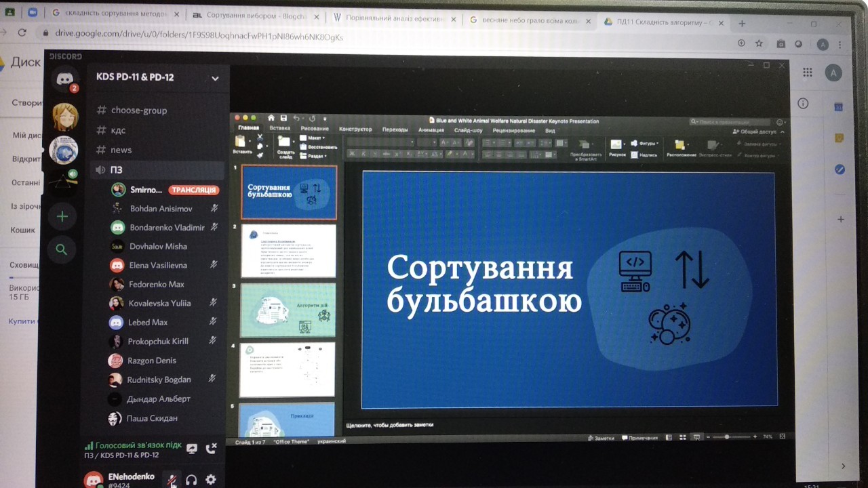The image size is (868, 488).
Task: Click the Save icon in PowerPoint title bar
Action: coord(283,119)
